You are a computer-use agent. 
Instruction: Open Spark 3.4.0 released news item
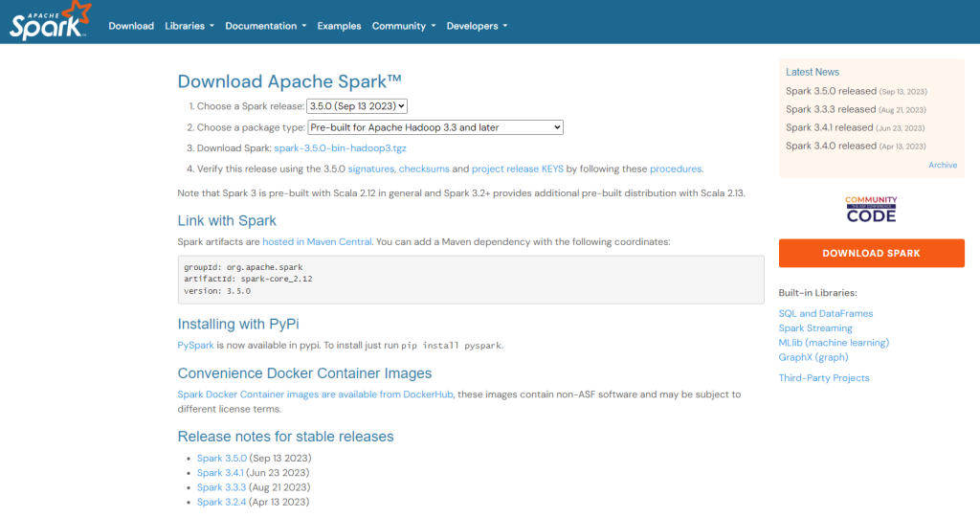point(831,146)
